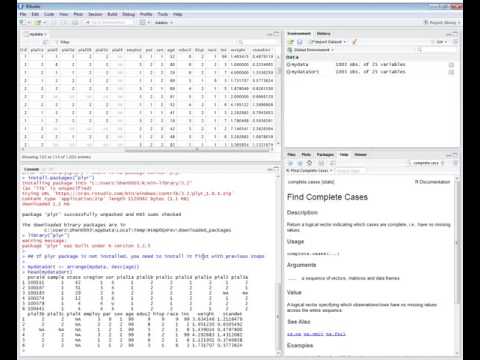The image size is (480, 360).
Task: Open the Project menu in top right
Action: (x=442, y=22)
